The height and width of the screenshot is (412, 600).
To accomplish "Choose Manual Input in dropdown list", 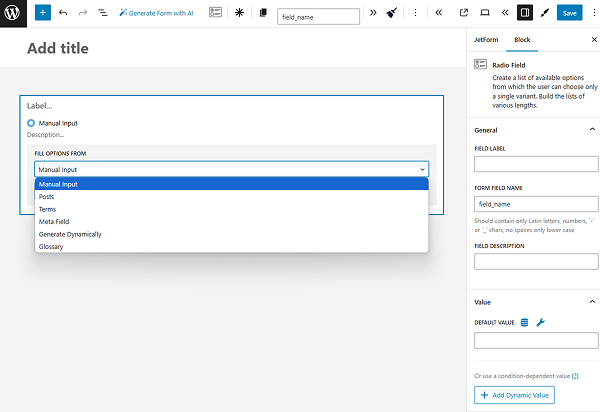I will [x=232, y=184].
